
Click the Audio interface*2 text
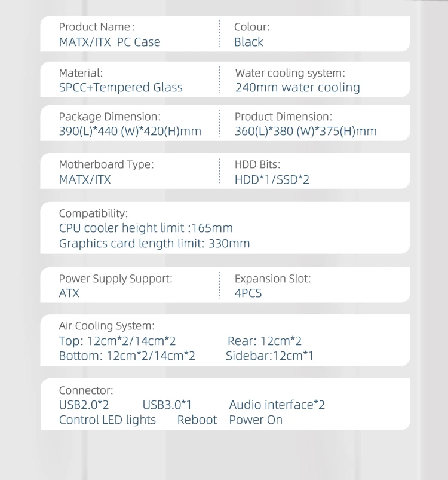(277, 405)
